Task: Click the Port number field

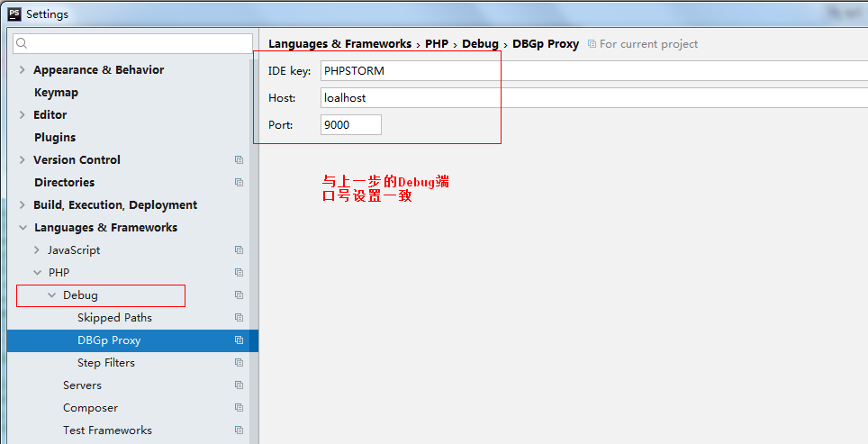Action: [350, 125]
